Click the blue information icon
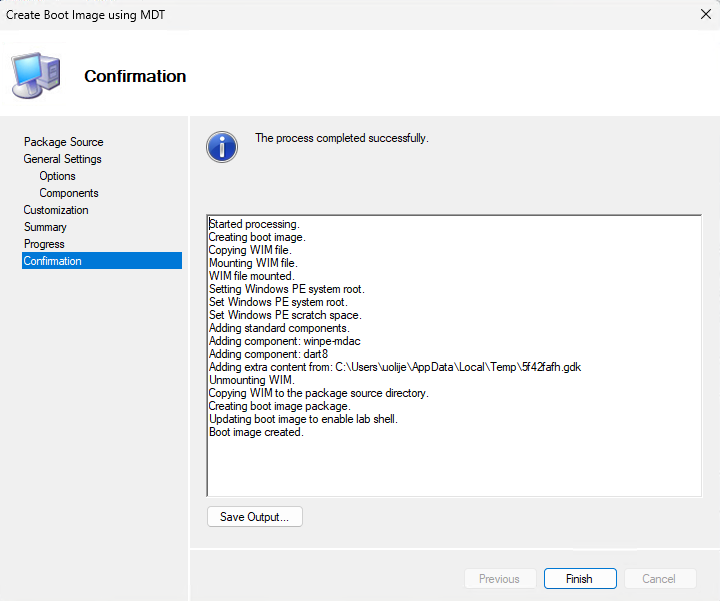720x601 pixels. (222, 146)
